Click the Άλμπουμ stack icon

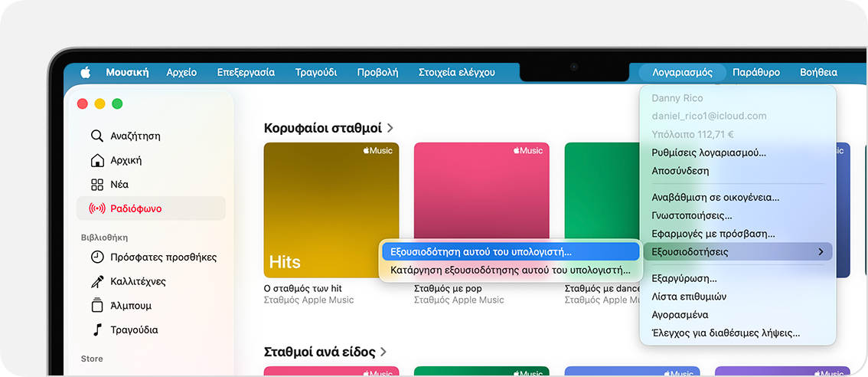[97, 306]
